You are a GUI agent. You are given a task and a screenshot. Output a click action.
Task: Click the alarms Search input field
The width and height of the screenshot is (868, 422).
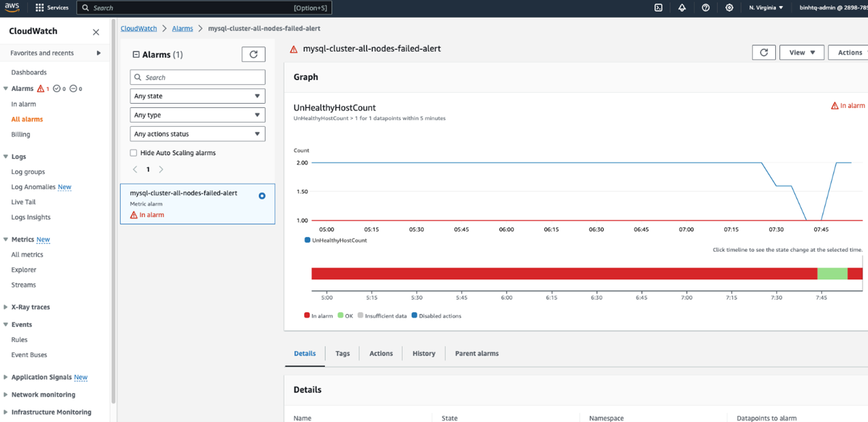(x=197, y=77)
